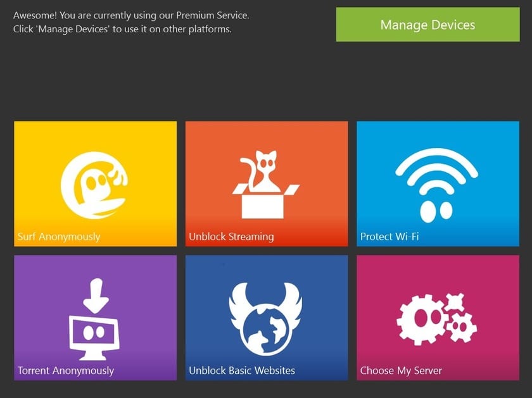Open Manage Devices
Screen dimensions: 532x398
(x=428, y=25)
